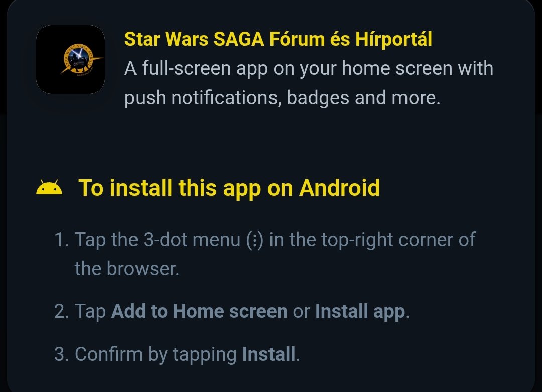The image size is (542, 392).
Task: Tap the yellow Android robot icon
Action: pos(49,187)
